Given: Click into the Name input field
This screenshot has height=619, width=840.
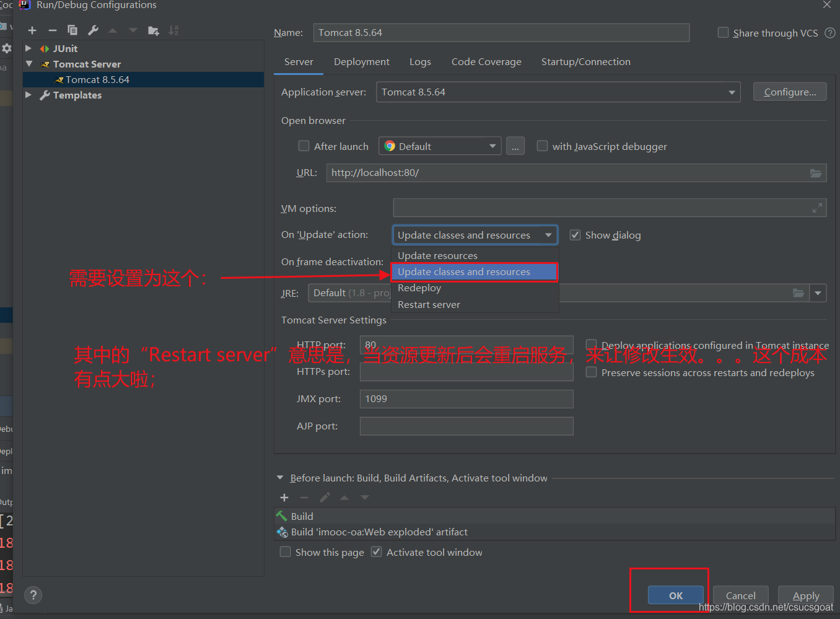Looking at the screenshot, I should point(501,33).
